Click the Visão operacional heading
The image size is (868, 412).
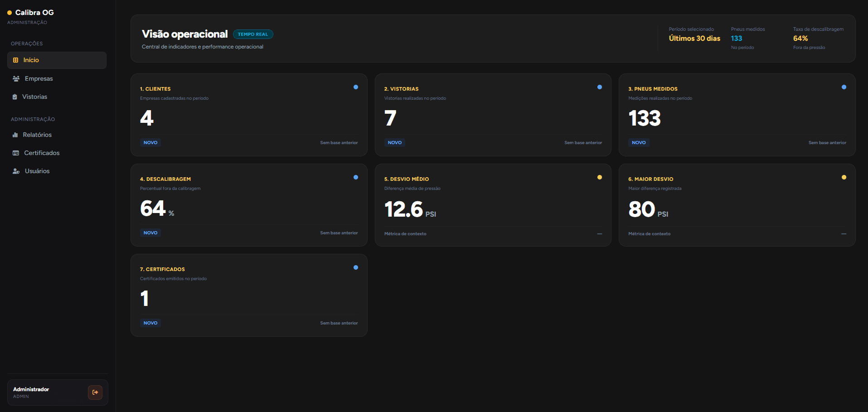tap(184, 34)
